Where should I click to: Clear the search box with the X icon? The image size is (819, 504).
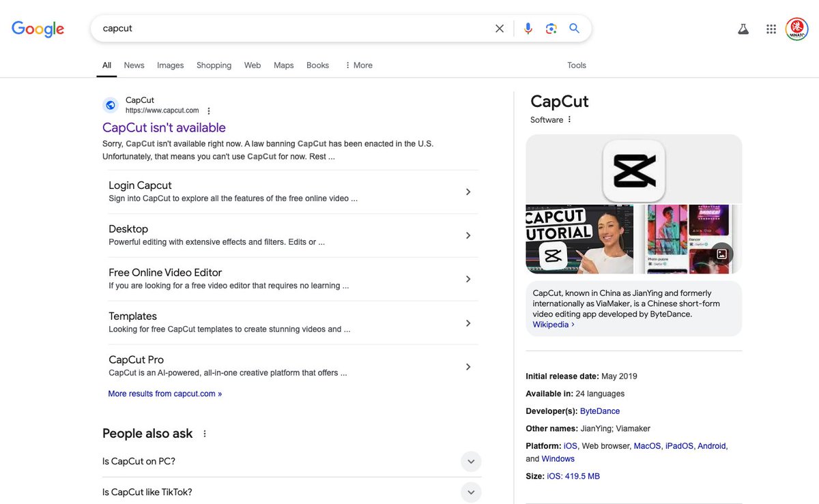(x=500, y=29)
